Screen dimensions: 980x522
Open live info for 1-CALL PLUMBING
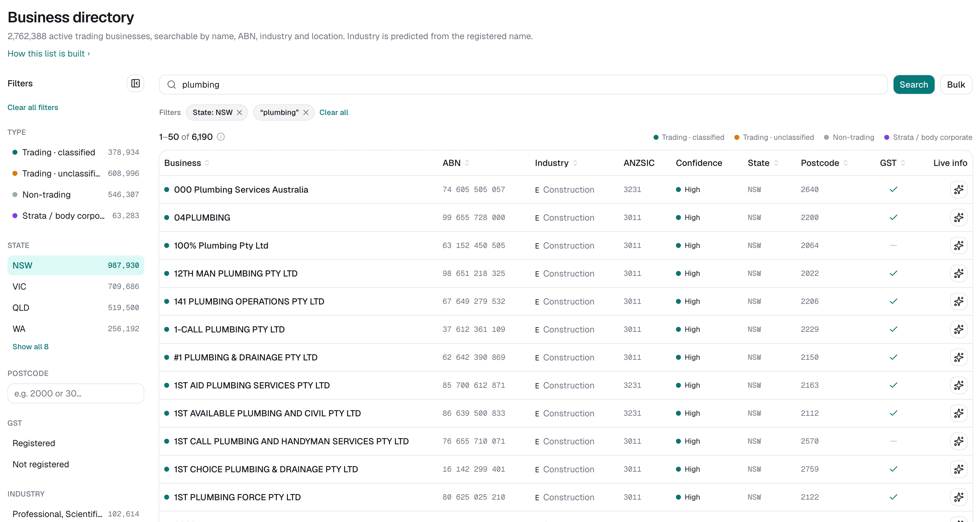coord(959,329)
